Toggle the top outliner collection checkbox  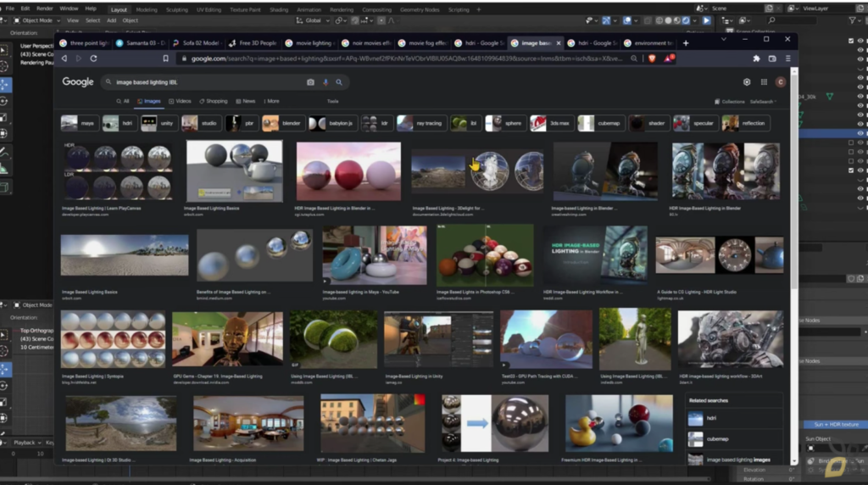point(851,41)
